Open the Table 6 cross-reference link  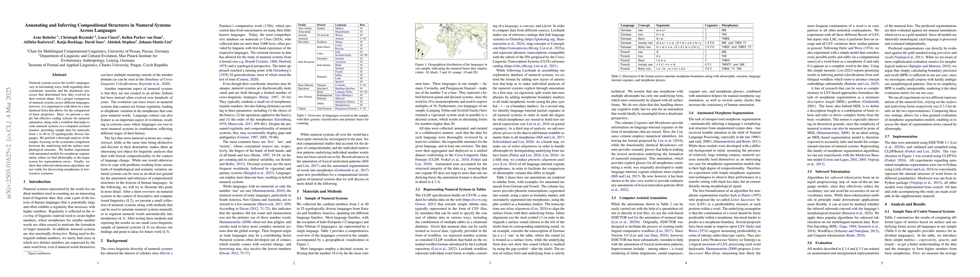pos(896,231)
